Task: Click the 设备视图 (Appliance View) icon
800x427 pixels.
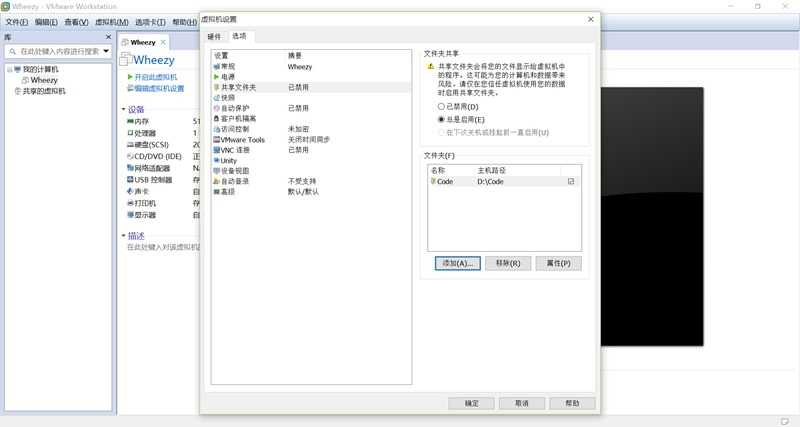Action: pos(217,170)
